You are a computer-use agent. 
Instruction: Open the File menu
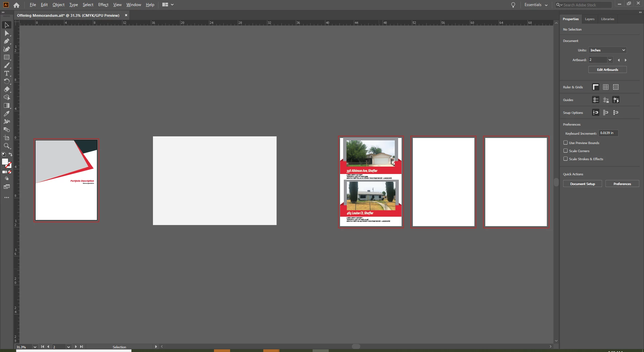(x=33, y=5)
